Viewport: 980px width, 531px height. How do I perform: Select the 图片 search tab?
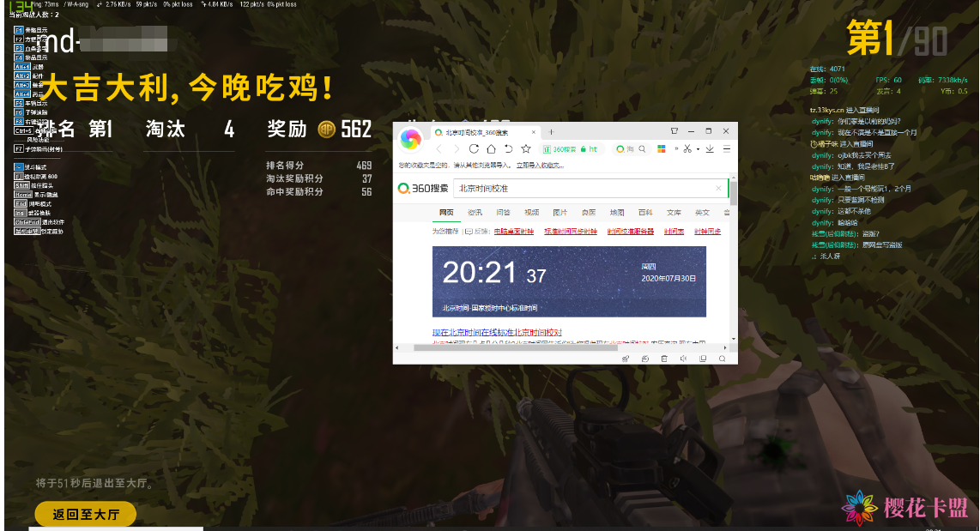(x=560, y=212)
